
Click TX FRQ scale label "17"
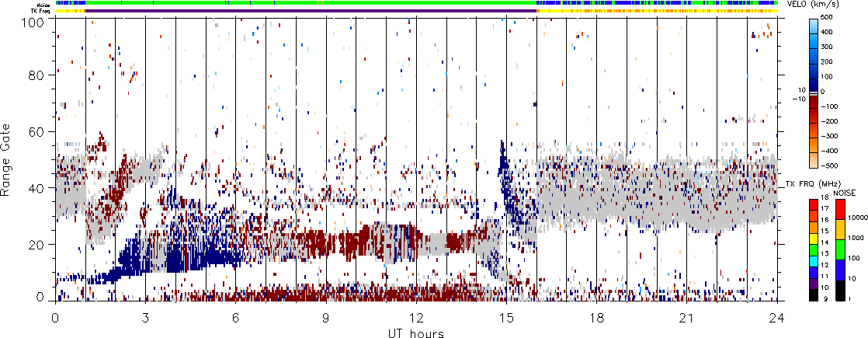coord(825,209)
